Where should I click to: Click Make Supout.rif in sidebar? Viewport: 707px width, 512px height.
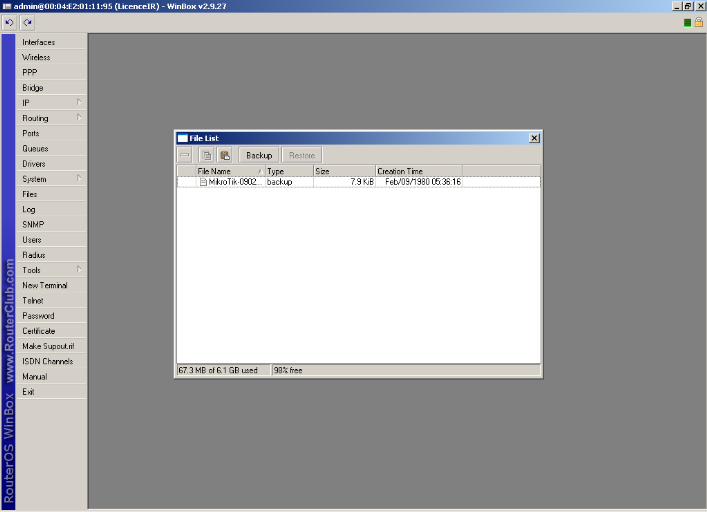(x=51, y=346)
